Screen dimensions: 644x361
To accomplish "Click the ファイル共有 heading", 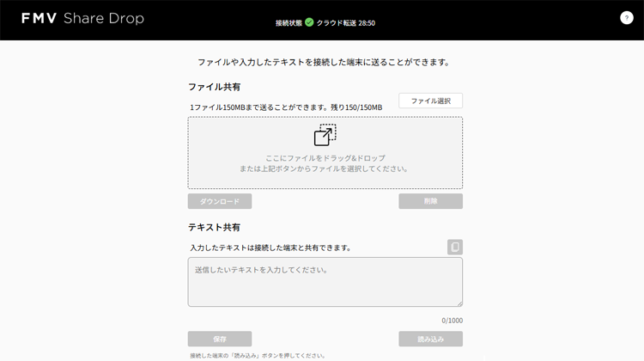I will pos(214,87).
